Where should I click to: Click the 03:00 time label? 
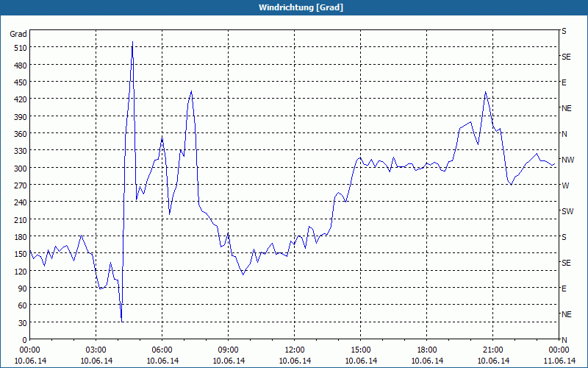96,350
